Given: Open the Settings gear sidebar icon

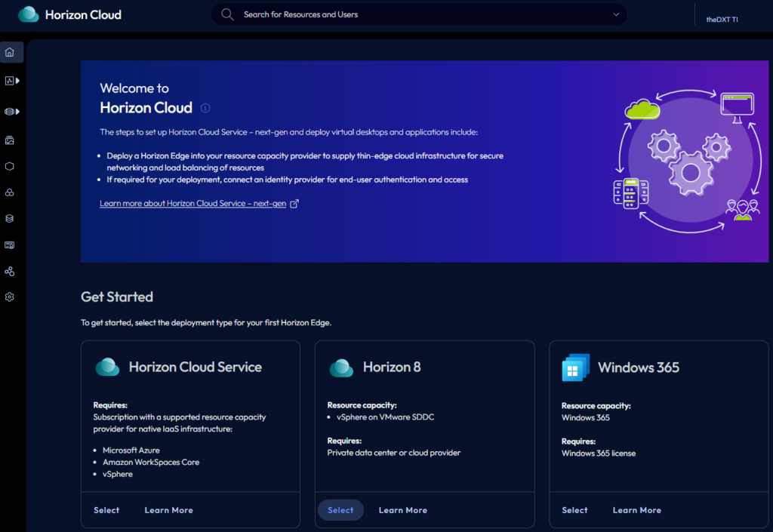Looking at the screenshot, I should coord(9,297).
